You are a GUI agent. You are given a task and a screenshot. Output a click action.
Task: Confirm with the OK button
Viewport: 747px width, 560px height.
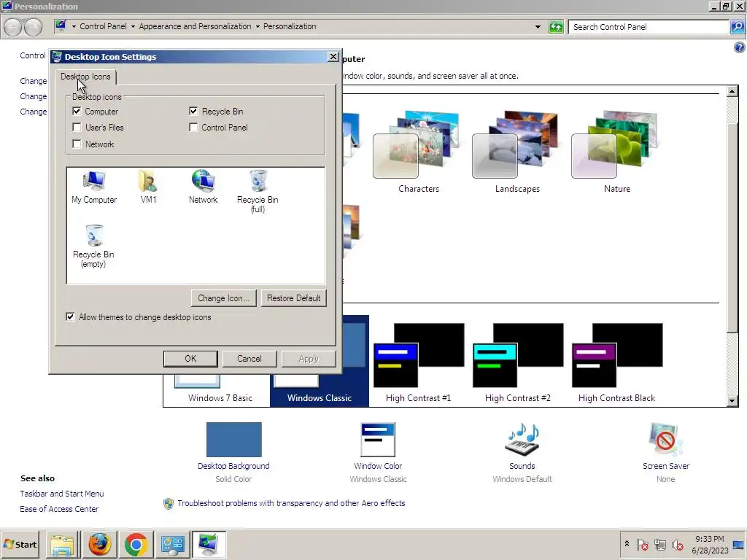click(x=190, y=359)
